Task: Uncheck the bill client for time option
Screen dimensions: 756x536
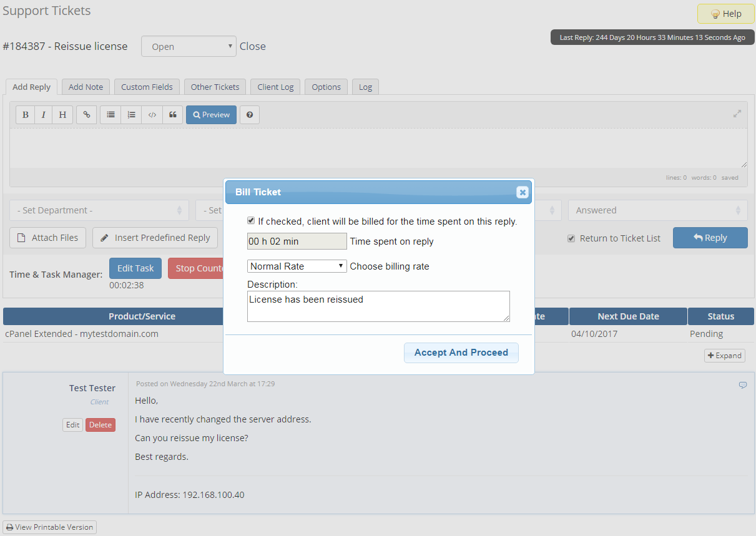Action: [250, 220]
